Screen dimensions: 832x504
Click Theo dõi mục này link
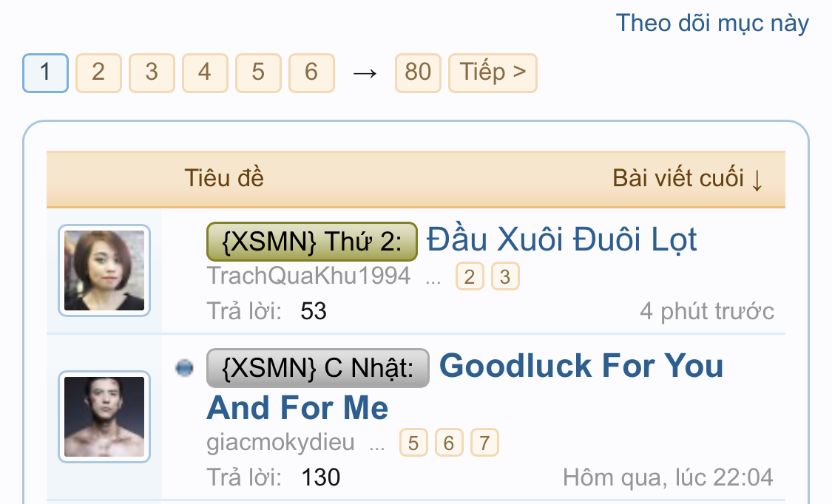pyautogui.click(x=712, y=23)
